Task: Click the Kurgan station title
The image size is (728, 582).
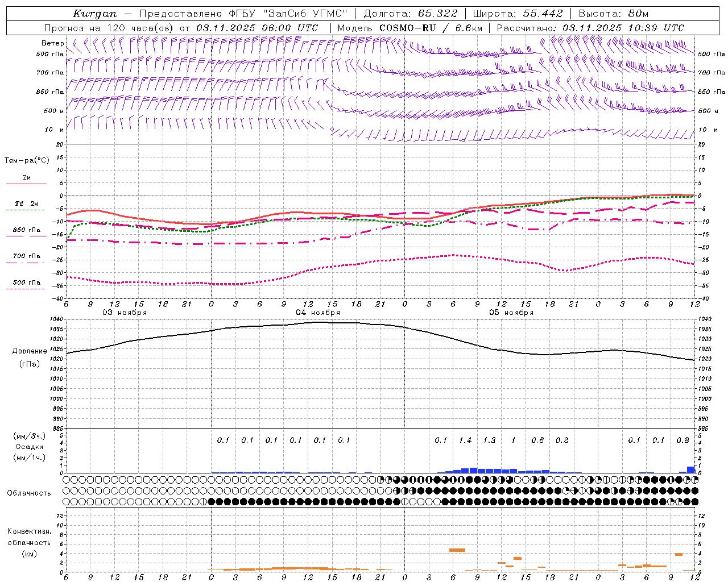Action: 94,14
